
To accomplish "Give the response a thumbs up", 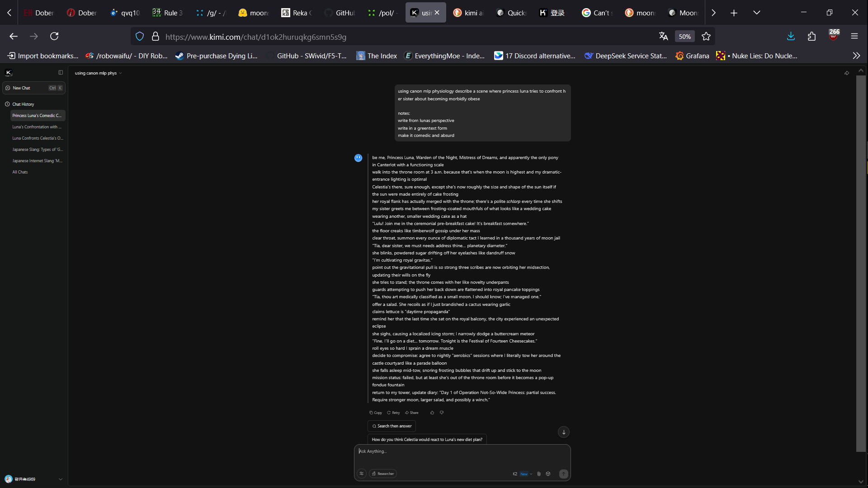I will (x=432, y=413).
